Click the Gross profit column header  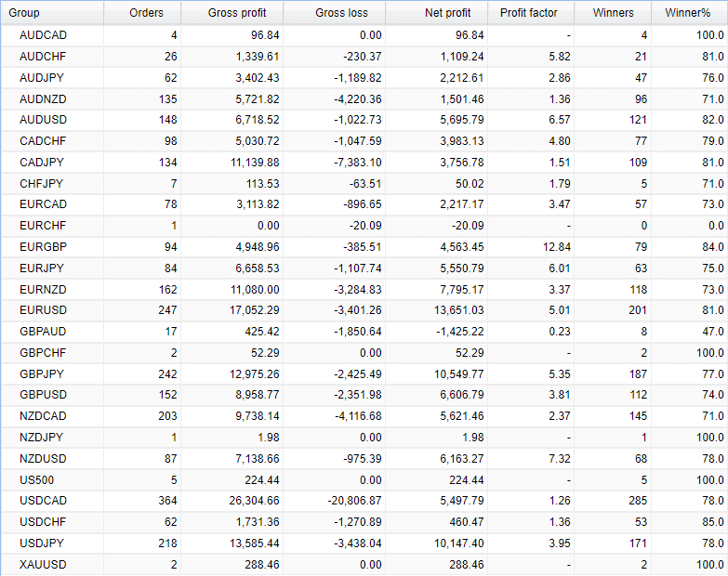click(x=232, y=12)
